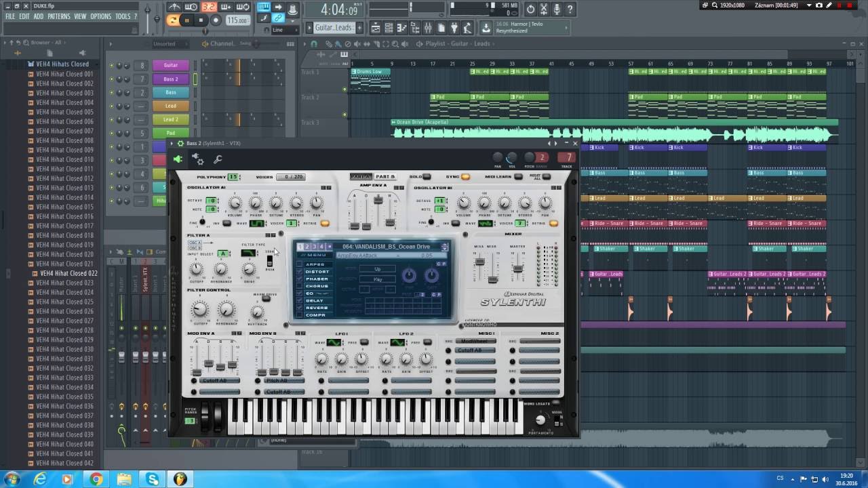Click the tempo field showing 115.000

pyautogui.click(x=237, y=20)
